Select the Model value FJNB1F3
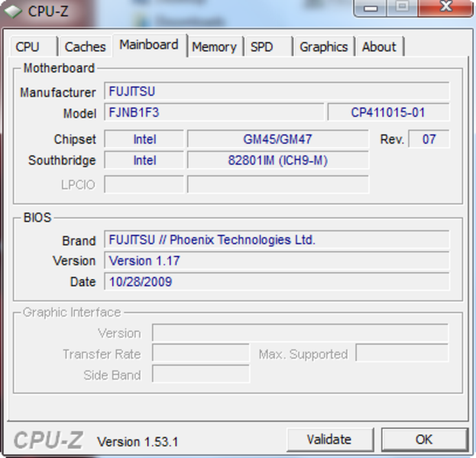The image size is (476, 458). click(214, 112)
